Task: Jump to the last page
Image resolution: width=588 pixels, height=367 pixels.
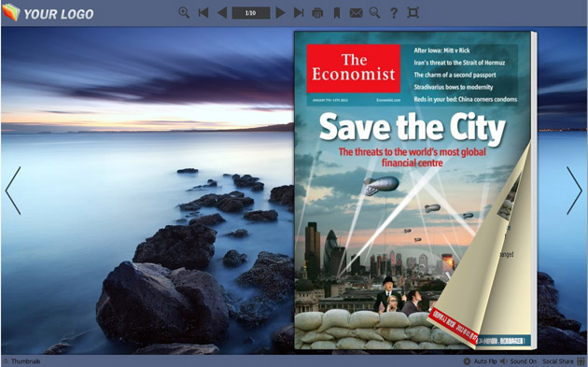Action: pos(299,13)
